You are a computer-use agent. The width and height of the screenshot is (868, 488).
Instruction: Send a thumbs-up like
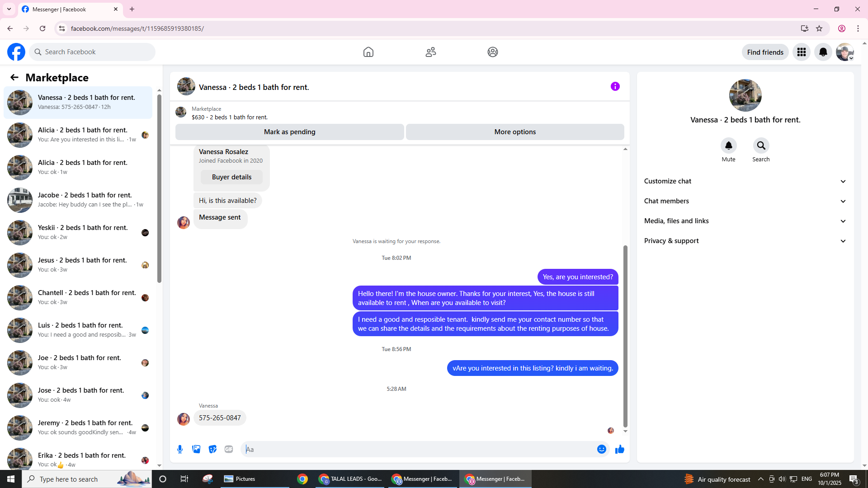620,449
